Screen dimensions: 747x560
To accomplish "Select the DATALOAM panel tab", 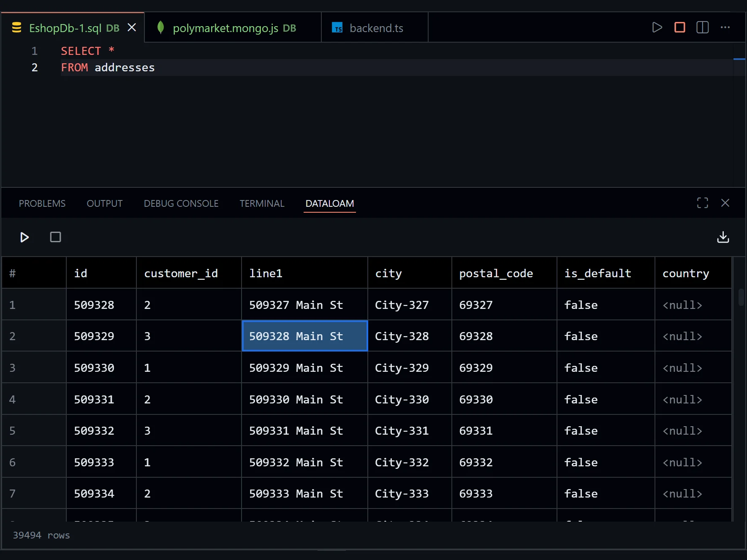I will (330, 203).
